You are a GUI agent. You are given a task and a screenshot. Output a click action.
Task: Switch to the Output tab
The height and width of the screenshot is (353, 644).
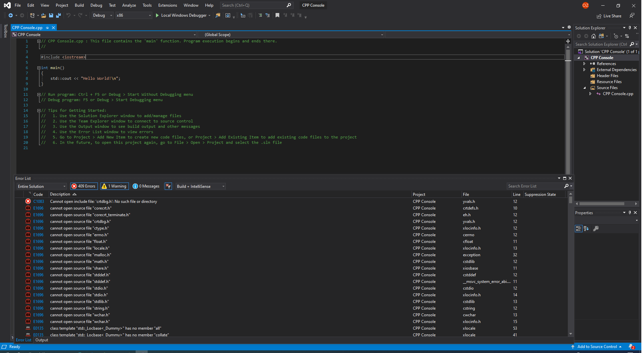[x=42, y=340]
